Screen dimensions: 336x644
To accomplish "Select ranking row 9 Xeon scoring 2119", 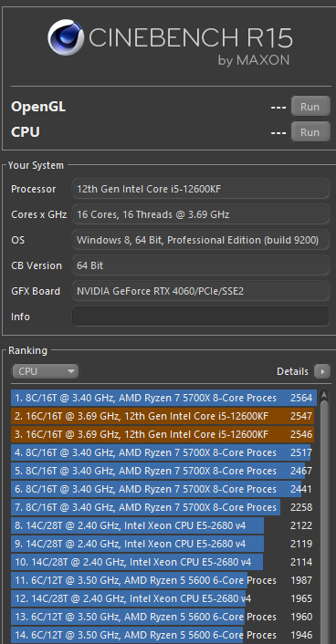I will click(x=163, y=544).
